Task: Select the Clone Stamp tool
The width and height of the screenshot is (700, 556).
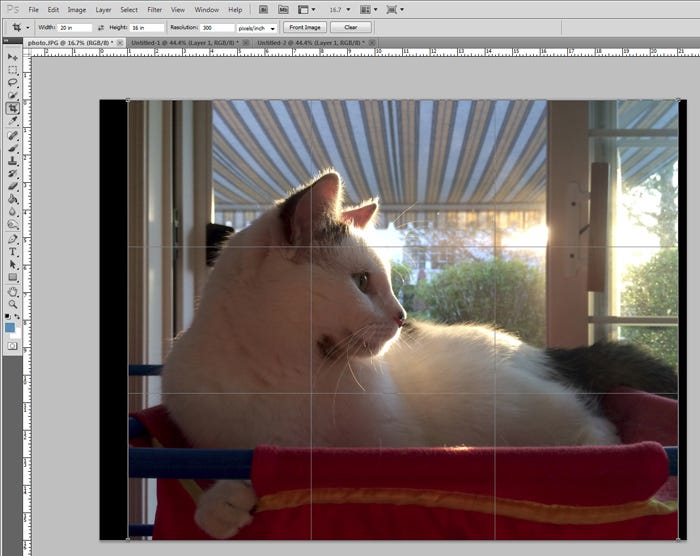Action: (12, 161)
